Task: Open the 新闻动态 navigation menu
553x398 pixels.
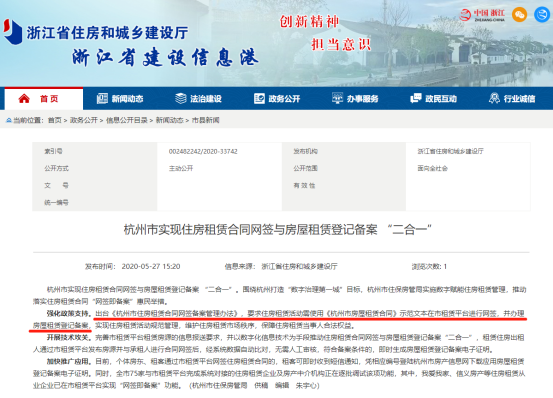Action: 120,99
